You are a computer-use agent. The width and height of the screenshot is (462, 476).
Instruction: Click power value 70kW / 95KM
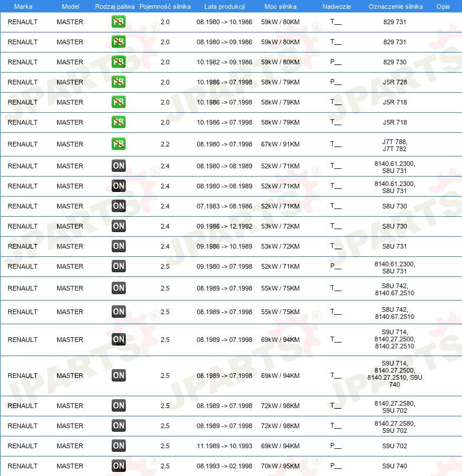point(280,466)
